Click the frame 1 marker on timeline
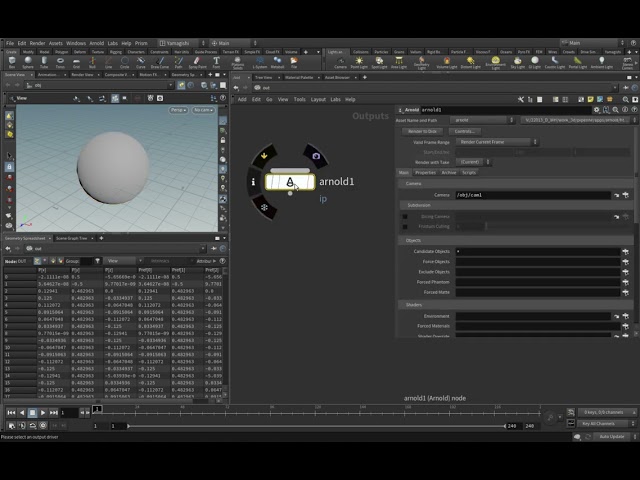The width and height of the screenshot is (640, 480). click(97, 409)
